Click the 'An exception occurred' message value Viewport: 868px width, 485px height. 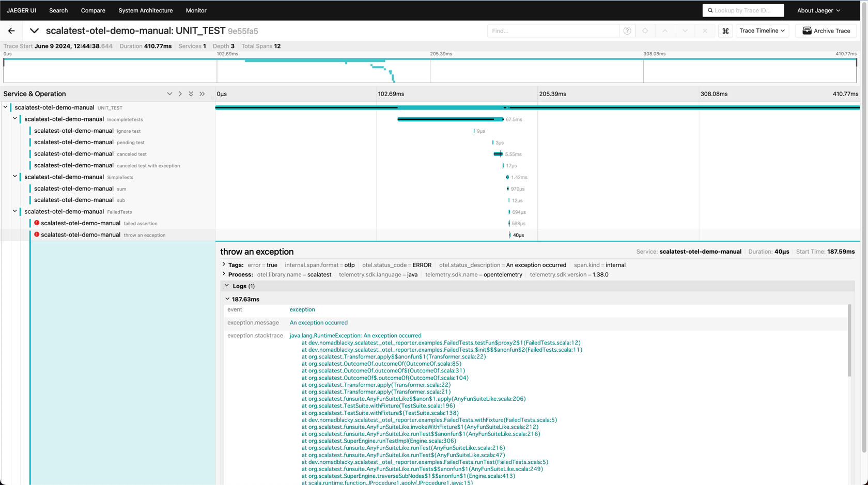(x=318, y=322)
